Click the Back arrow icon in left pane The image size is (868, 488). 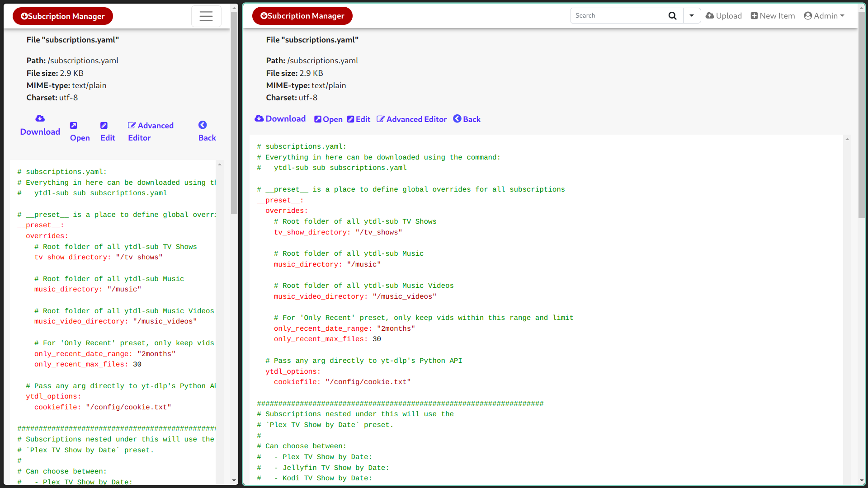(x=203, y=125)
